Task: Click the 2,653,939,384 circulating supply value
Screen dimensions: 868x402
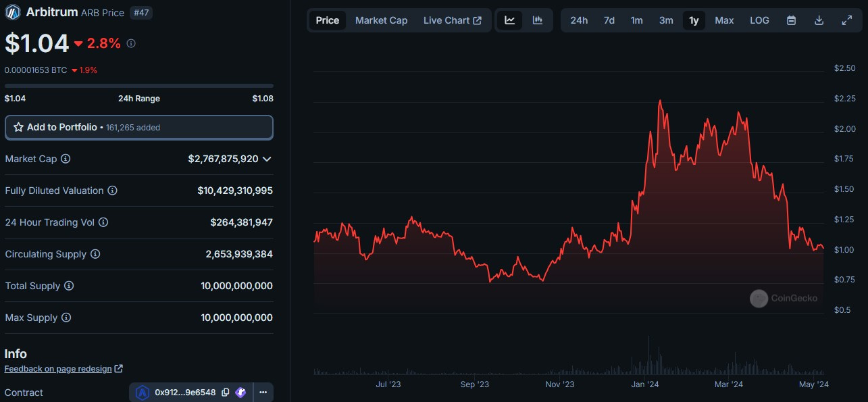Action: (x=239, y=254)
